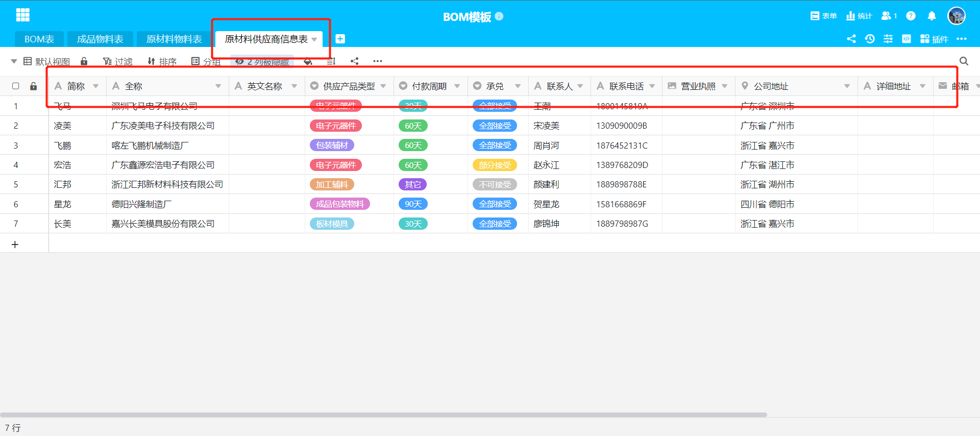This screenshot has height=436, width=980.
Task: Switch to the 成品物料表 tab
Action: [x=100, y=39]
